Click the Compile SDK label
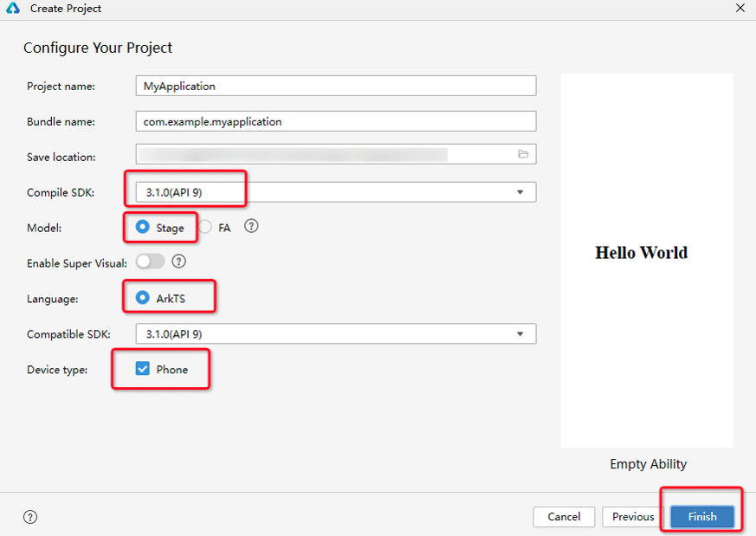The image size is (756, 536). [61, 193]
